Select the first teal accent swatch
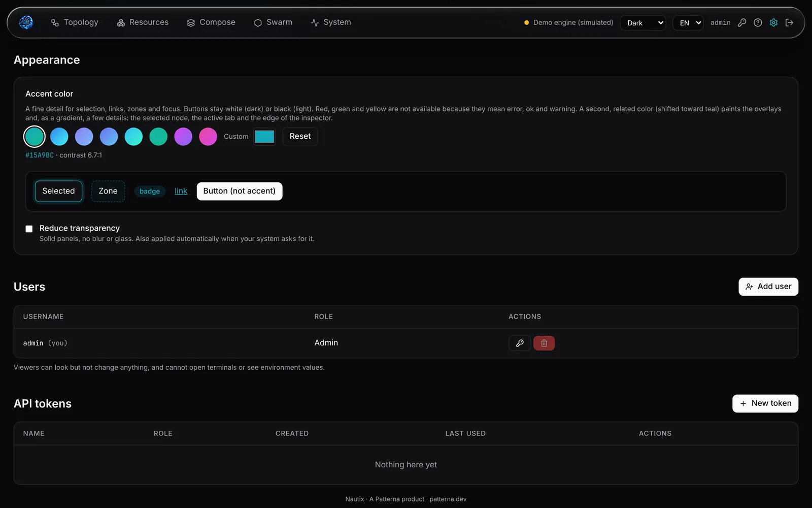Screen dimensions: 812x508 35,136
